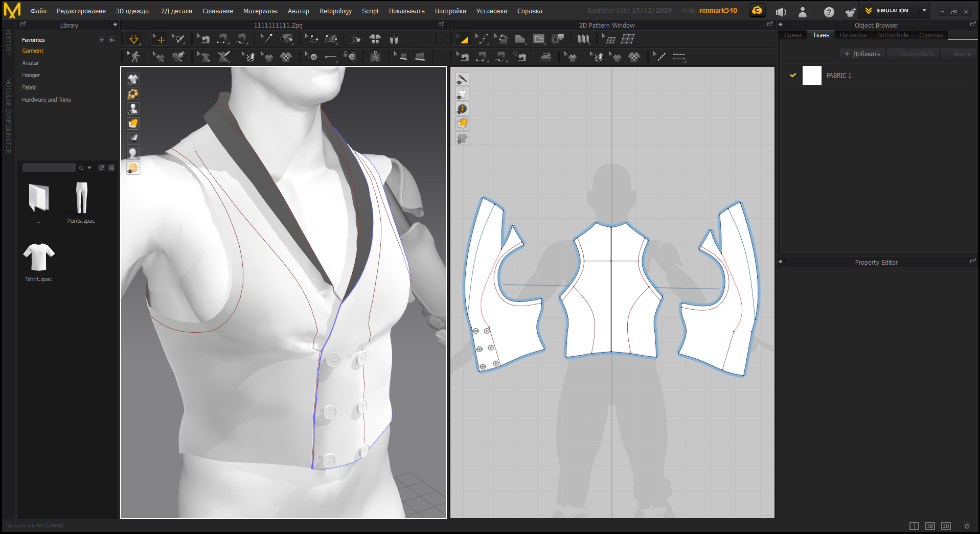Screen dimensions: 980x534
Task: Click the SIMULATION mode button
Action: pos(888,10)
